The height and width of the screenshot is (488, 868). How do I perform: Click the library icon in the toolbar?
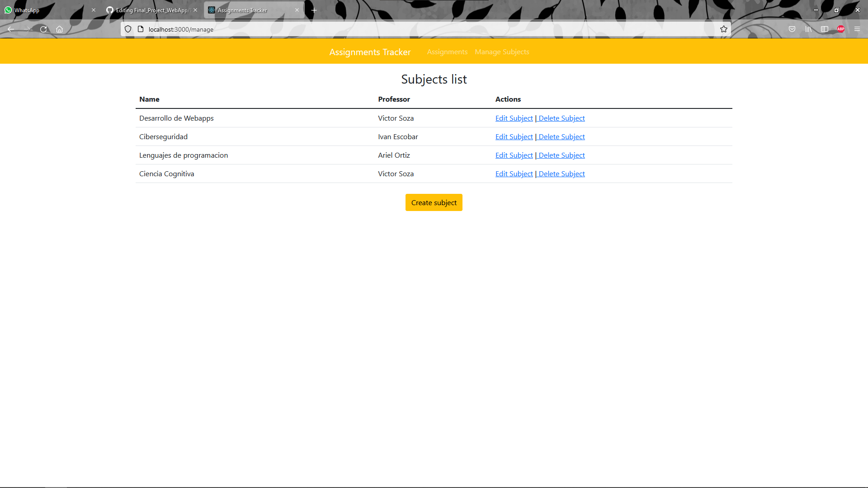(808, 29)
